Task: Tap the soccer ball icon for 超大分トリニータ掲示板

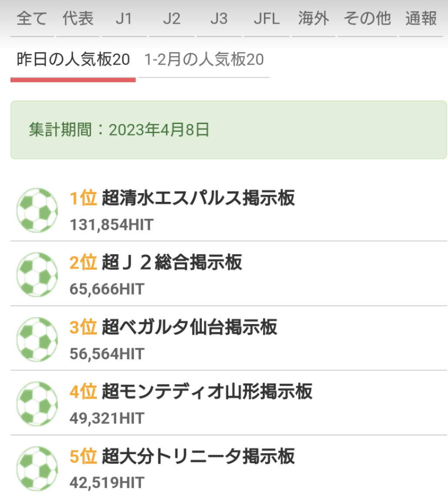Action: pyautogui.click(x=37, y=468)
